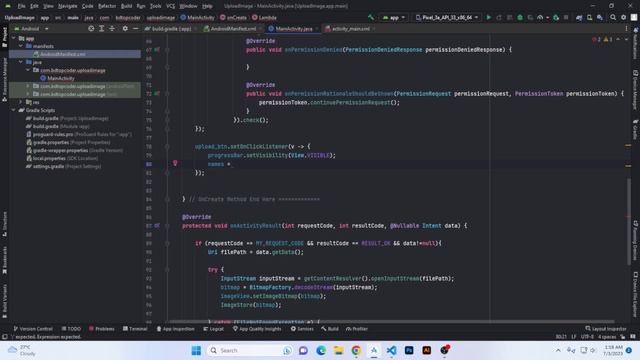Click the Windows Start button
This screenshot has width=640, height=360.
click(x=196, y=350)
